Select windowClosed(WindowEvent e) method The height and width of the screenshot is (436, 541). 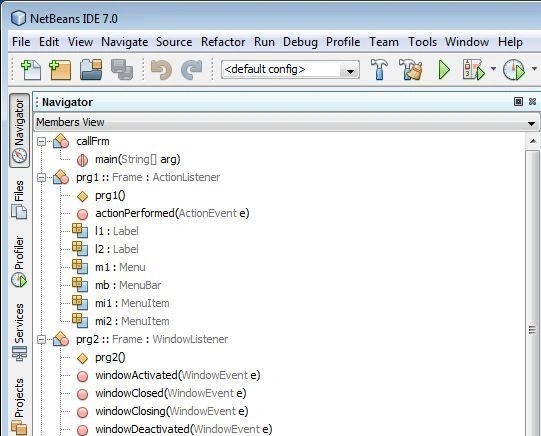pyautogui.click(x=171, y=394)
